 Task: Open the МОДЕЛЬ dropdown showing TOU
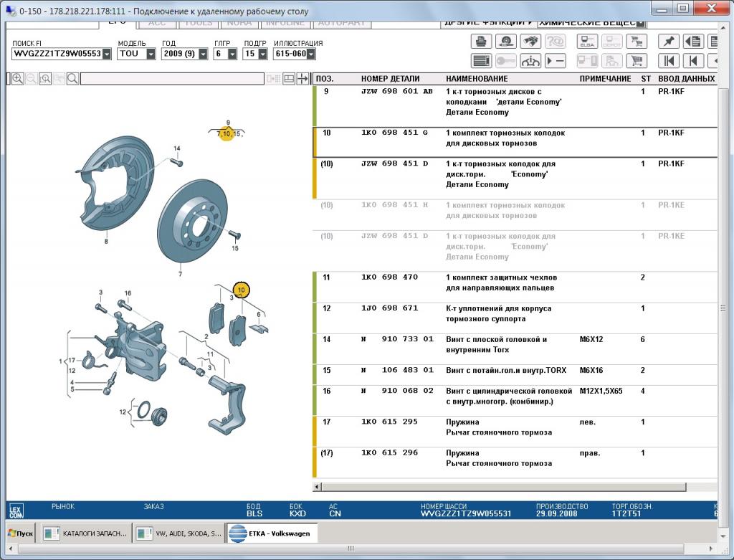tap(151, 54)
